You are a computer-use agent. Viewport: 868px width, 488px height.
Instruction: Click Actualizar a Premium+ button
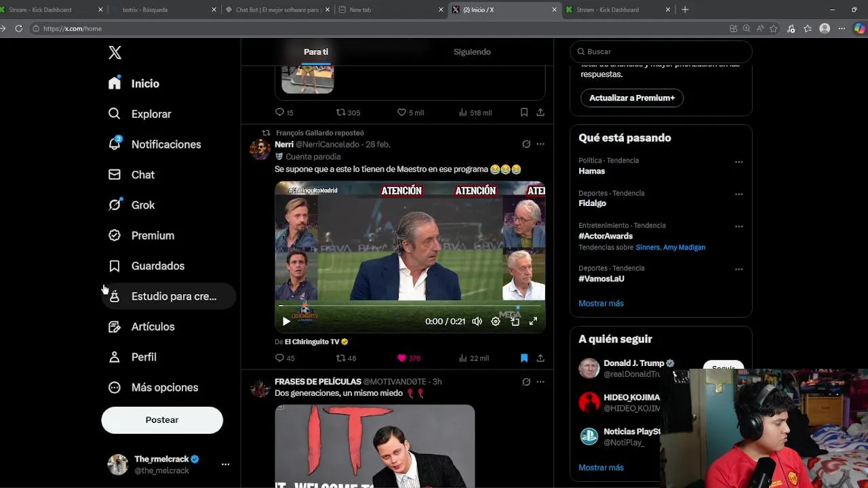click(632, 98)
